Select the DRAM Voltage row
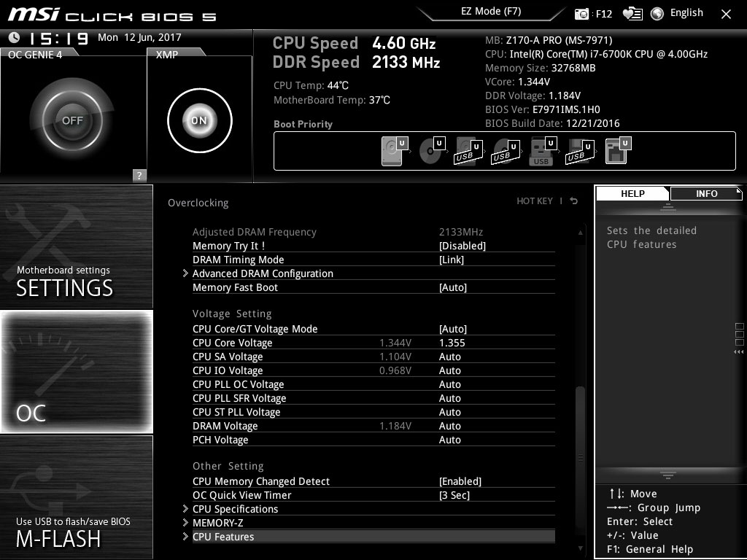Image resolution: width=747 pixels, height=560 pixels. tap(373, 426)
